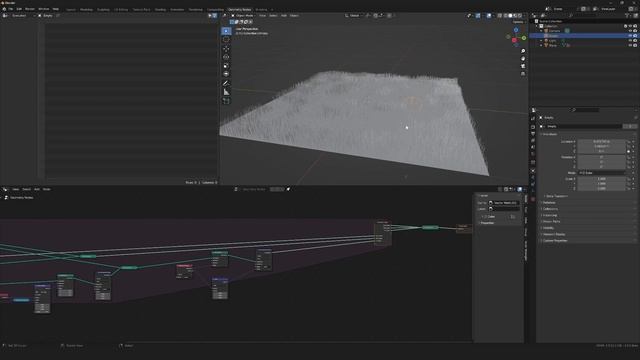Hide Plane using its eye icon in outliner

coord(630,45)
